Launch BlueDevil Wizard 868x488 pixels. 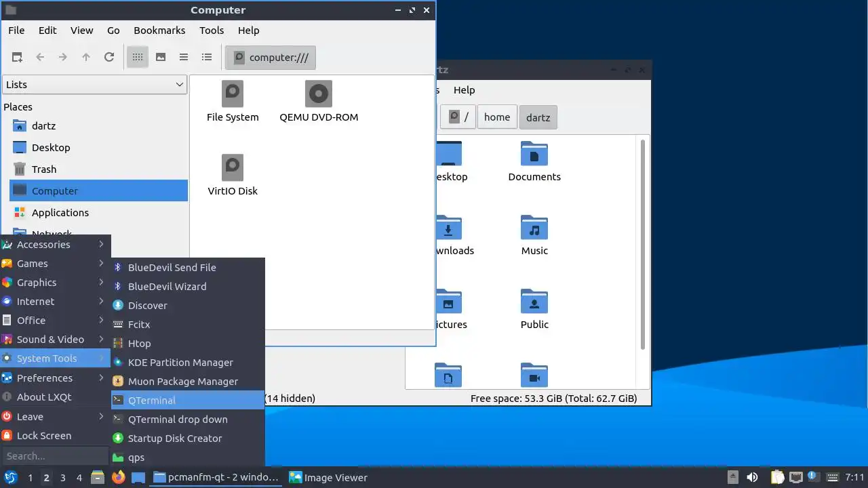(x=188, y=287)
